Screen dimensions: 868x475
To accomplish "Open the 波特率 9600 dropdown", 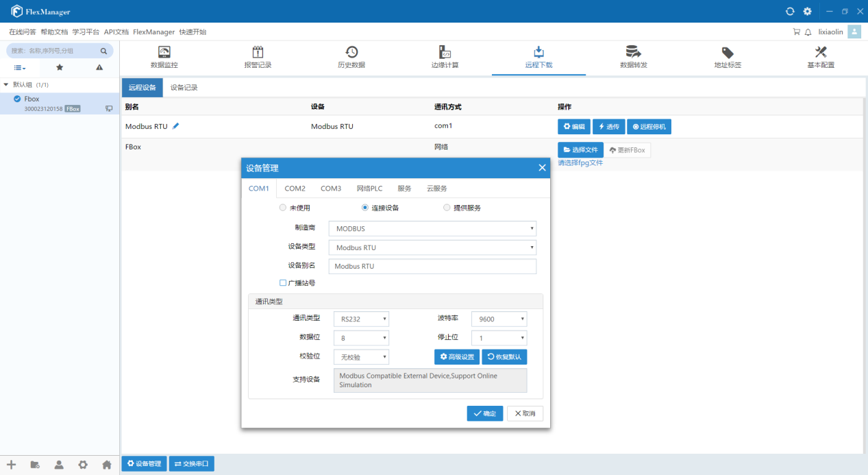I will [499, 319].
